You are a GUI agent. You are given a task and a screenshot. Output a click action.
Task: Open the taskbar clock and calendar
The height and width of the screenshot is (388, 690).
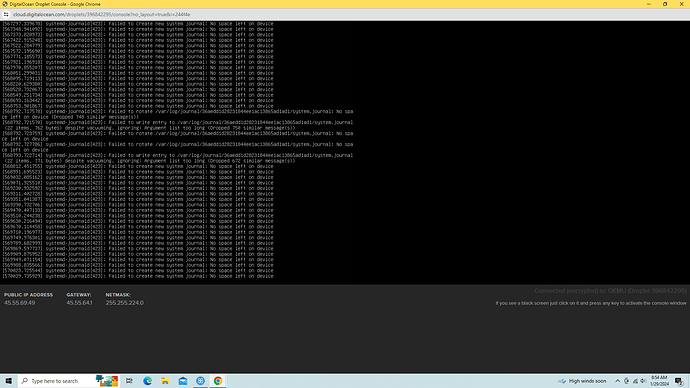click(x=659, y=381)
